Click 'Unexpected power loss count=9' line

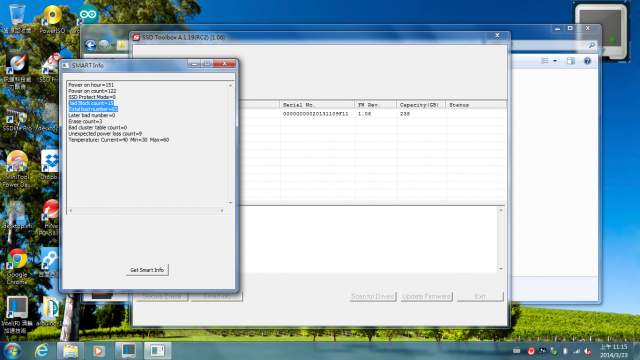(x=105, y=133)
